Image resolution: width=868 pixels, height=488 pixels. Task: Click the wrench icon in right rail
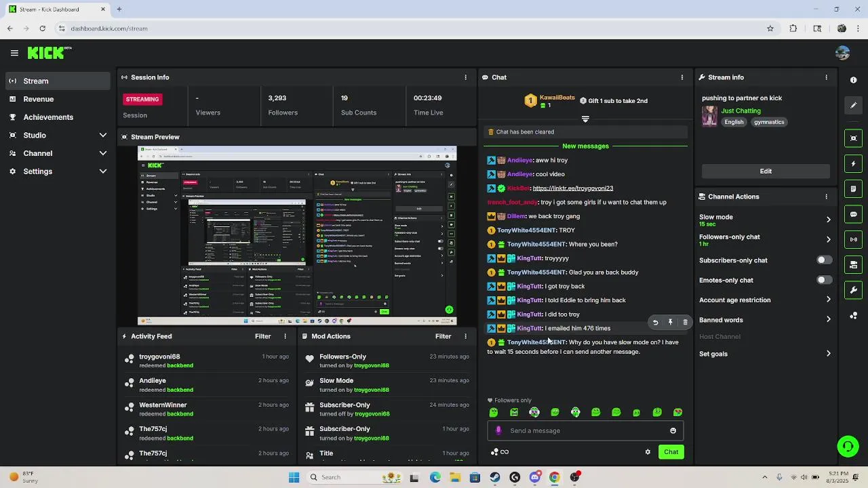(854, 290)
